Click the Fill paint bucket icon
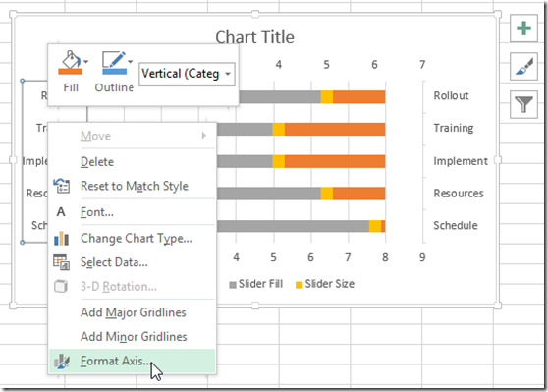This screenshot has height=392, width=548. tap(71, 63)
